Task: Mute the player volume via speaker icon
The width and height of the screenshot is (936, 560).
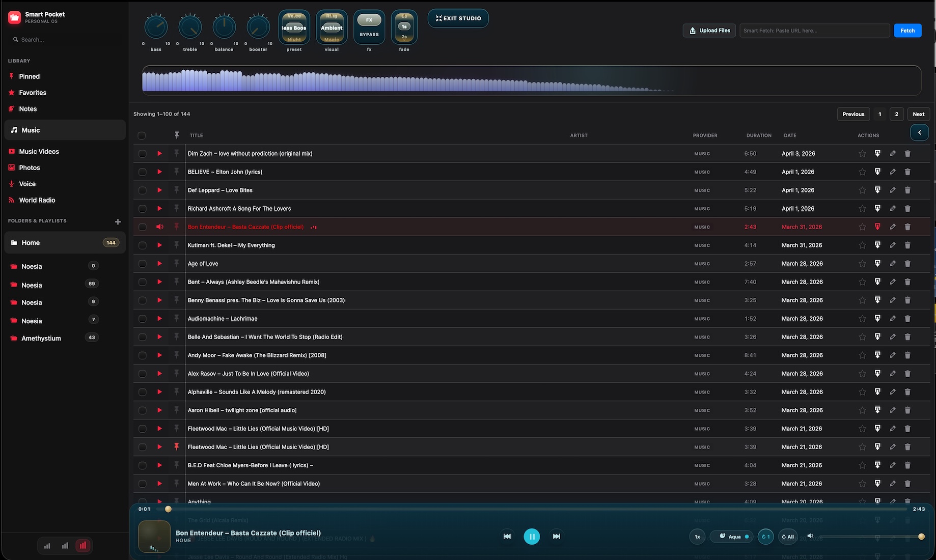Action: (810, 536)
